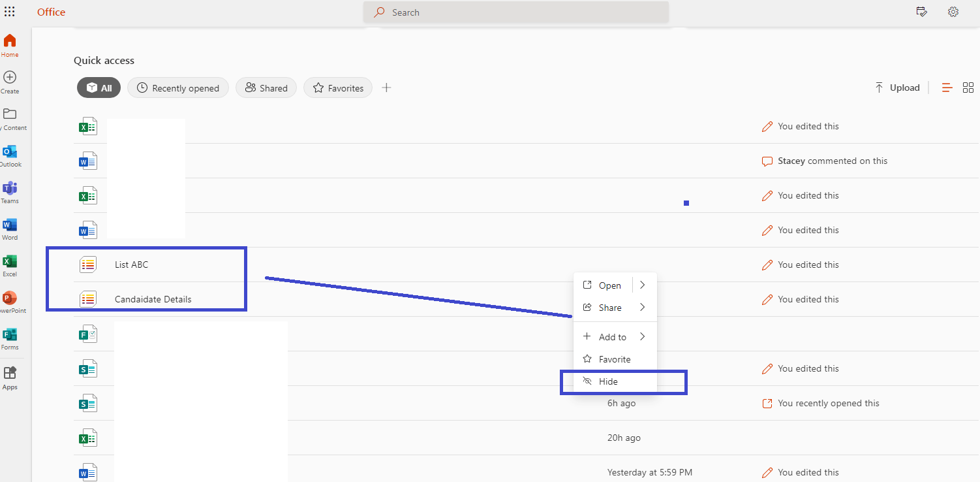
Task: Click the Forms file row icon
Action: pos(88,334)
